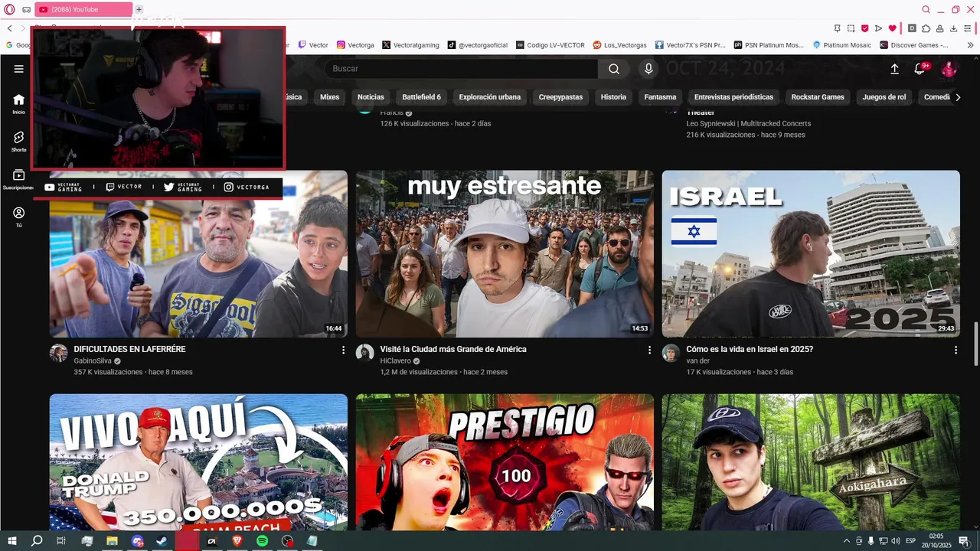Image resolution: width=980 pixels, height=551 pixels.
Task: Open the browser sidebar menu icon
Action: [x=969, y=28]
